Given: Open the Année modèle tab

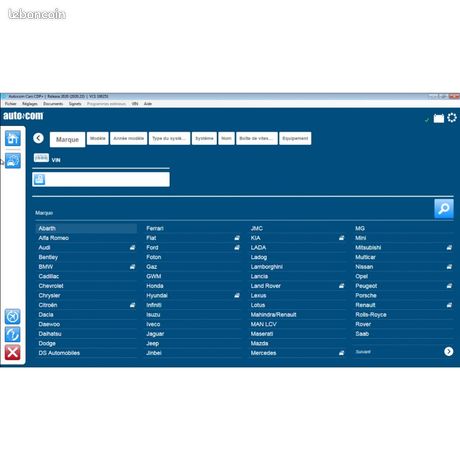Looking at the screenshot, I should tap(129, 138).
